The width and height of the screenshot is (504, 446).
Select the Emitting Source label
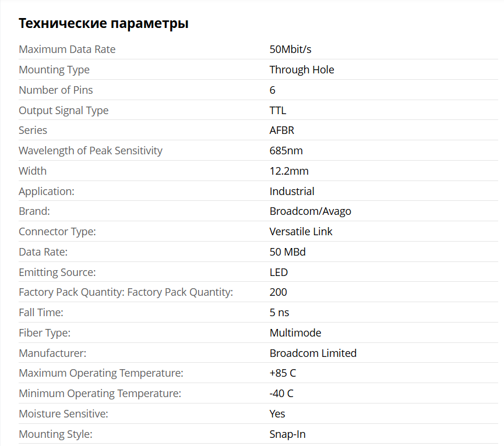[x=57, y=272]
